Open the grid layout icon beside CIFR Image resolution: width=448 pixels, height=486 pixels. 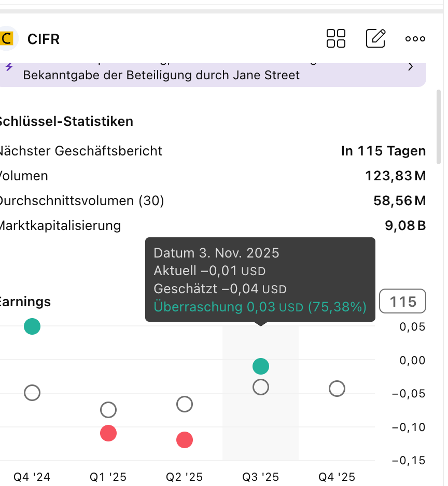click(x=336, y=38)
